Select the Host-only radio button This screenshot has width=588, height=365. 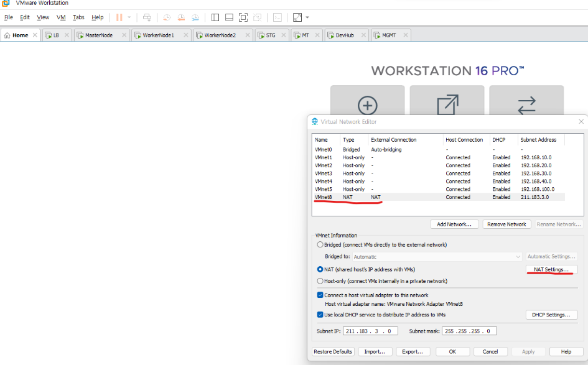(x=320, y=281)
